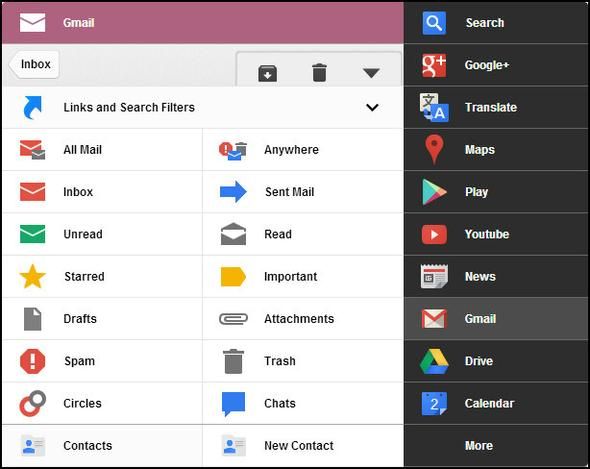Filter by Attachments paperclip icon
The image size is (590, 469).
(x=233, y=319)
